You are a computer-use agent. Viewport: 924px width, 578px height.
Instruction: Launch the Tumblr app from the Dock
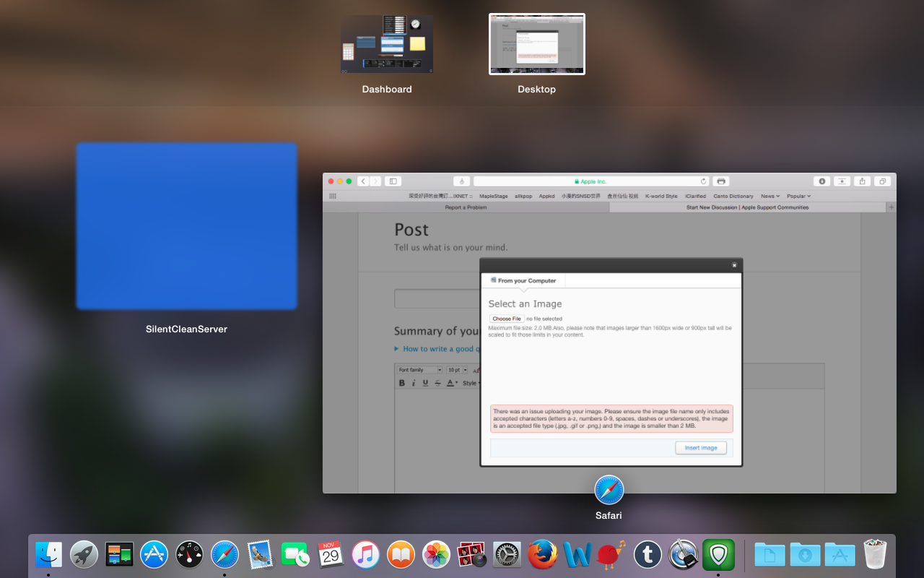tap(648, 555)
